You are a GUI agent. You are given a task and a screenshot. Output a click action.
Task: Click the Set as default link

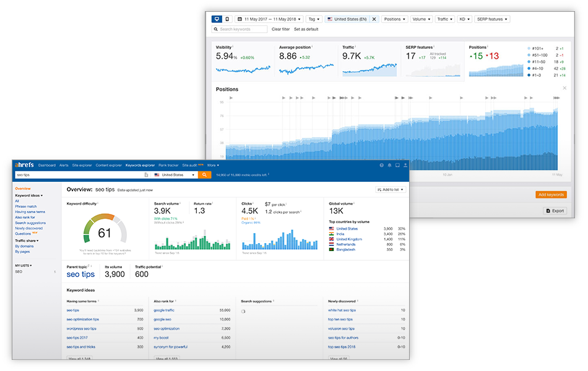click(x=306, y=29)
